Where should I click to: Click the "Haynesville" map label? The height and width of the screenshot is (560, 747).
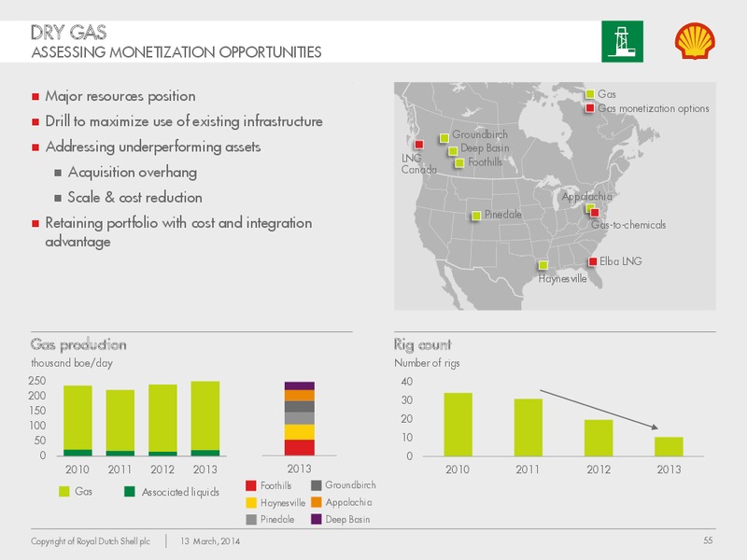pos(562,278)
